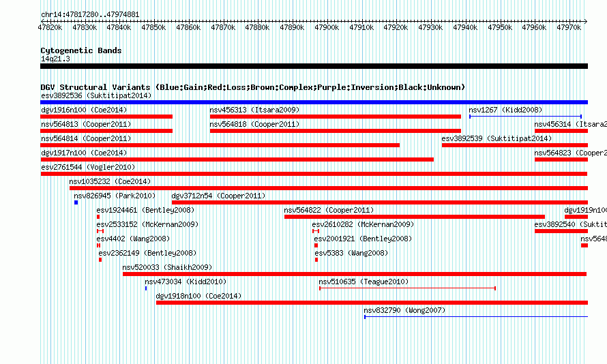Click the Cytogenetic Bands track title

[x=81, y=50]
